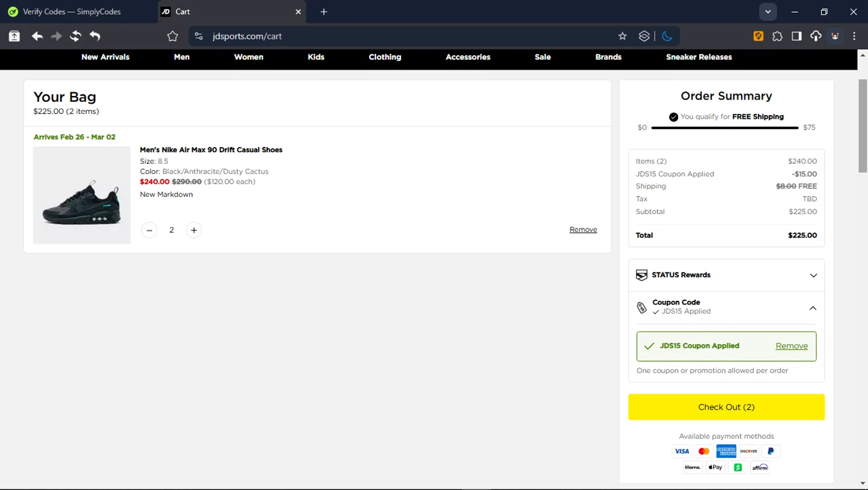Open the extensions puzzle icon
The image size is (868, 490).
(777, 36)
